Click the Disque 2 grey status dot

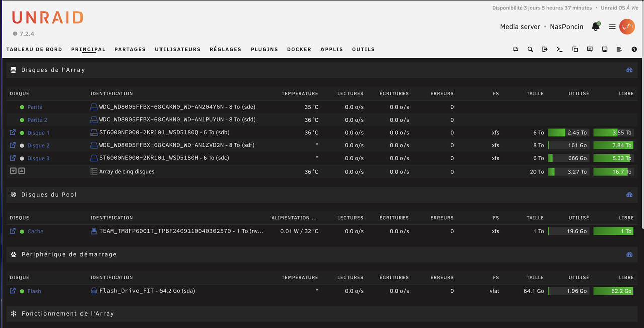[22, 145]
